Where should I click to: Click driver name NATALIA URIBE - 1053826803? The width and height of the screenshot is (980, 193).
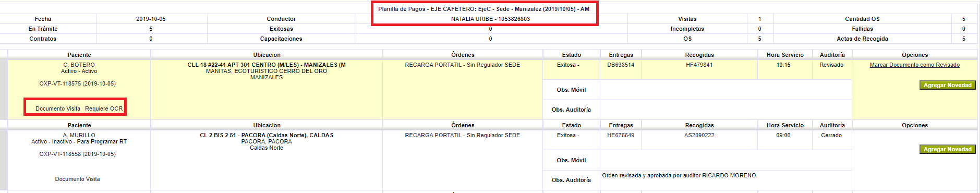point(490,19)
